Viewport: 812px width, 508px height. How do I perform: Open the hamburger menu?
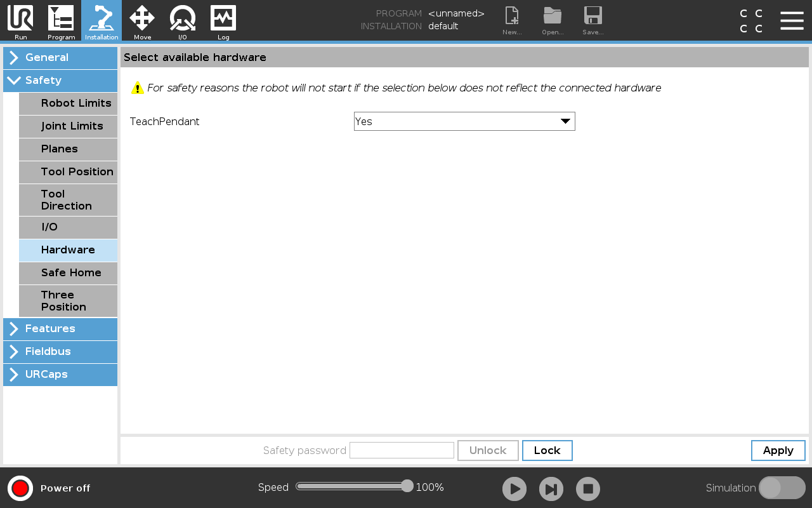tap(792, 20)
